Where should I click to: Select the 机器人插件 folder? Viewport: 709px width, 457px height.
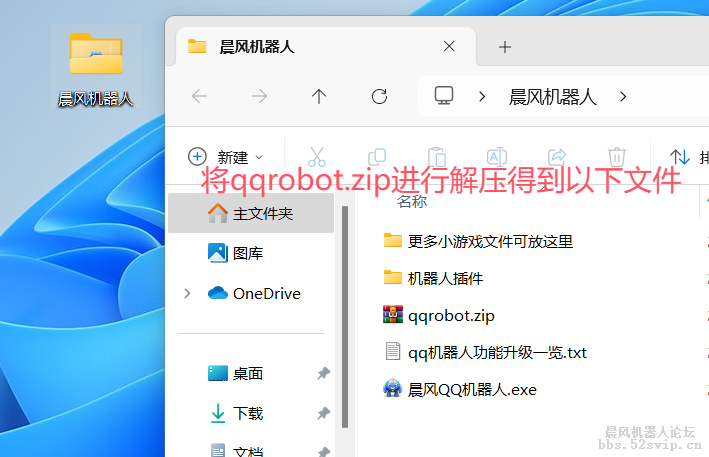pyautogui.click(x=433, y=278)
